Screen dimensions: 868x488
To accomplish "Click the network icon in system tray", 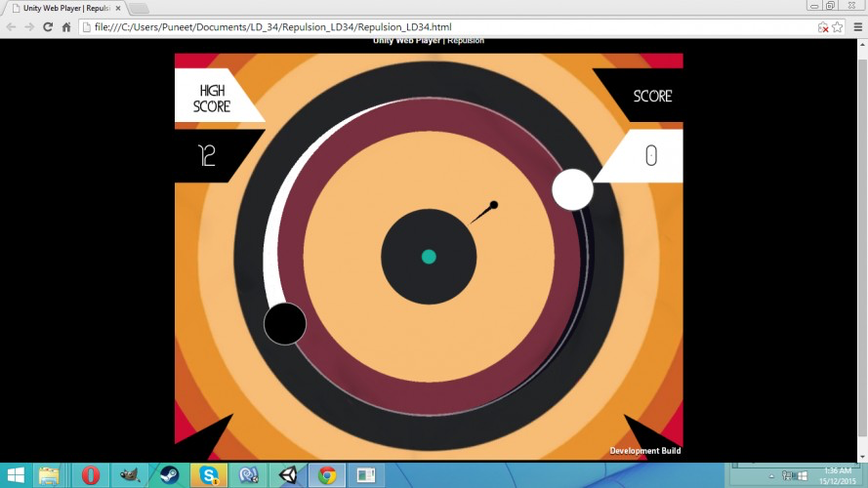I will [787, 476].
